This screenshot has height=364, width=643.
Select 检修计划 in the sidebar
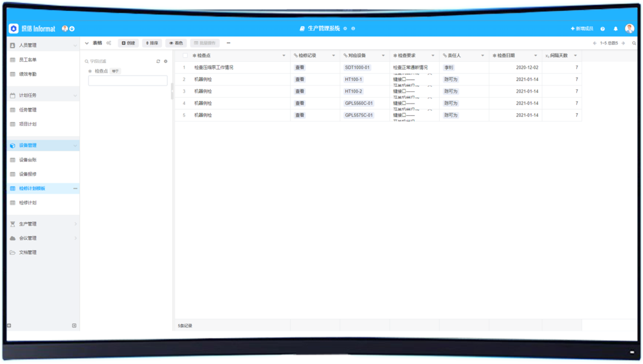point(28,203)
